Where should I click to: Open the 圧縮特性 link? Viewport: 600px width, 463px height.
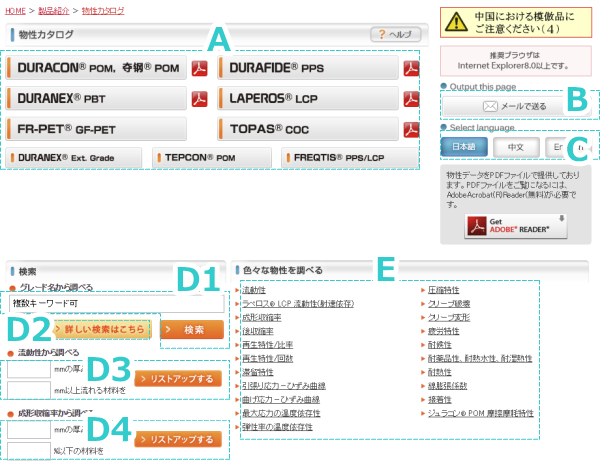click(443, 290)
